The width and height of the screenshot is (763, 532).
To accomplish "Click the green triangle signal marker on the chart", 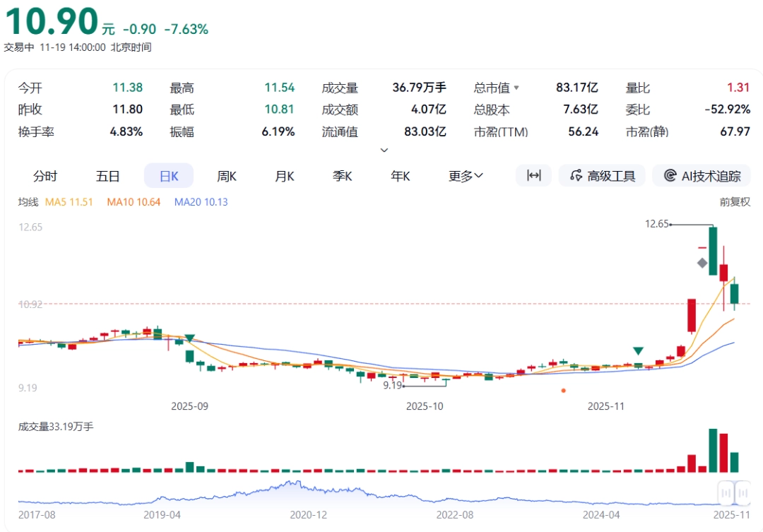I will coord(638,350).
